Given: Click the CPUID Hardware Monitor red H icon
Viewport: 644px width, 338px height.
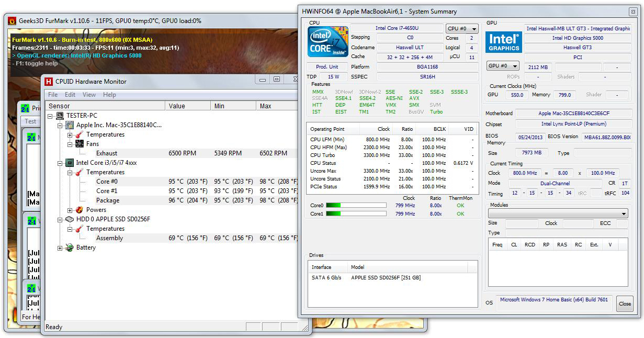Looking at the screenshot, I should (x=49, y=81).
